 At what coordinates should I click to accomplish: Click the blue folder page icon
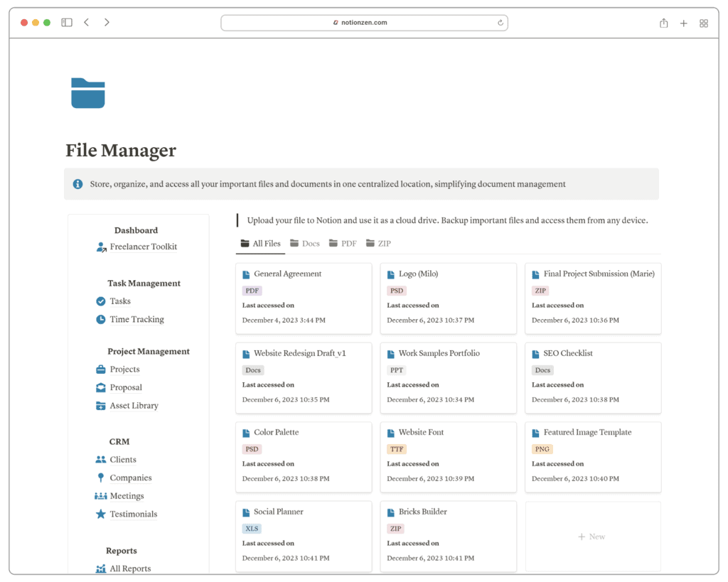[88, 93]
